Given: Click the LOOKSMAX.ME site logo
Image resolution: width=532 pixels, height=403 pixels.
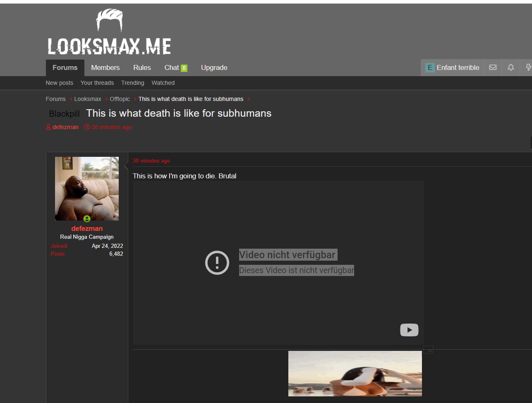Looking at the screenshot, I should click(109, 32).
